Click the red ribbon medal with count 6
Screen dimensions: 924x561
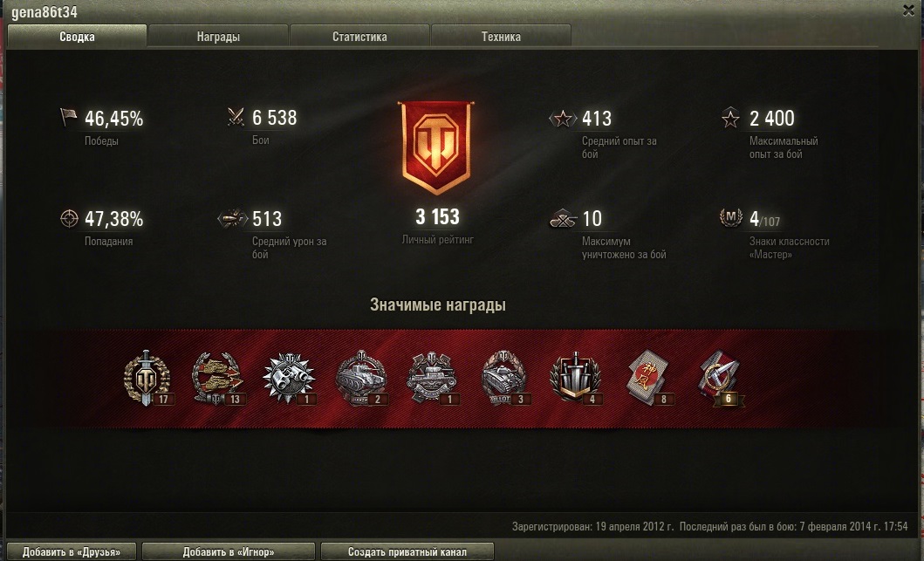720,378
